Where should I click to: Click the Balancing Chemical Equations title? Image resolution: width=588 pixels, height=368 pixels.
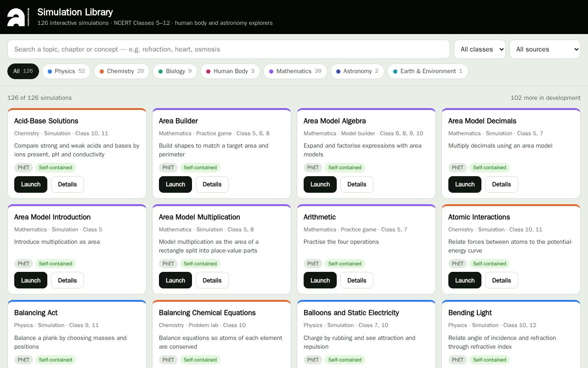click(x=207, y=313)
